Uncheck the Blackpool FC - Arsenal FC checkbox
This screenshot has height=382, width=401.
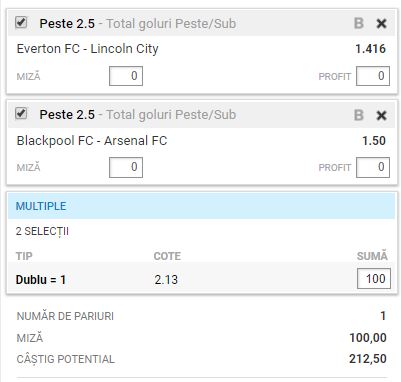click(x=21, y=113)
